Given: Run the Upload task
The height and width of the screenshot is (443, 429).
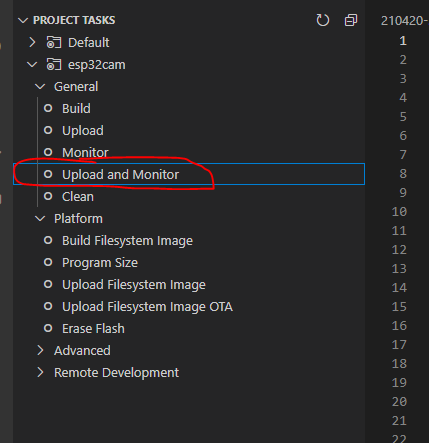Looking at the screenshot, I should point(189,130).
